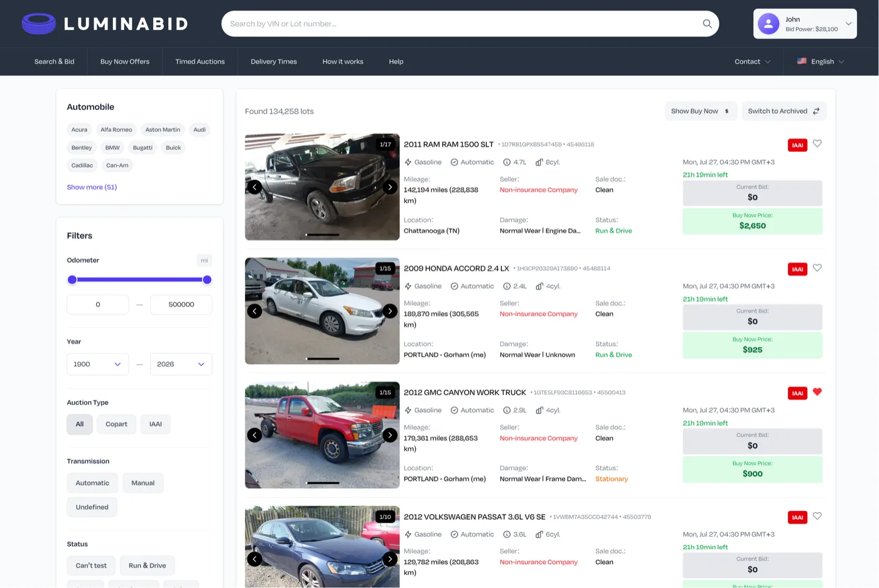Open the Show Buy Now sort dropdown
The height and width of the screenshot is (588, 879).
point(701,111)
